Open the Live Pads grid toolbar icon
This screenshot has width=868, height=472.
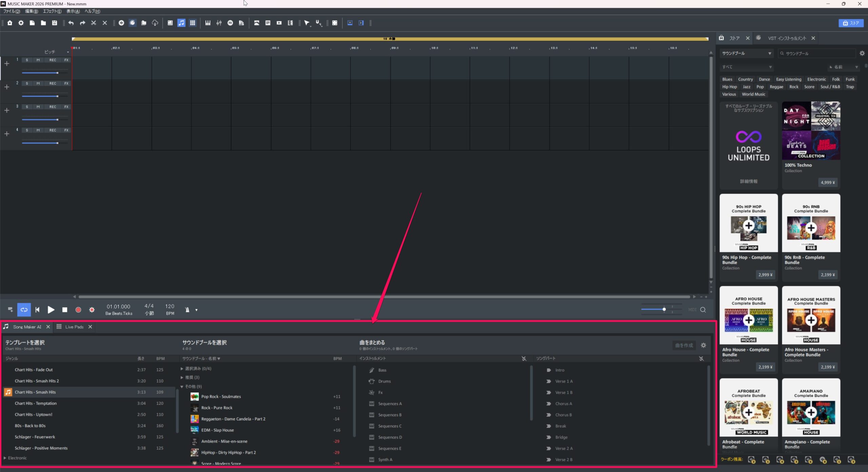193,23
